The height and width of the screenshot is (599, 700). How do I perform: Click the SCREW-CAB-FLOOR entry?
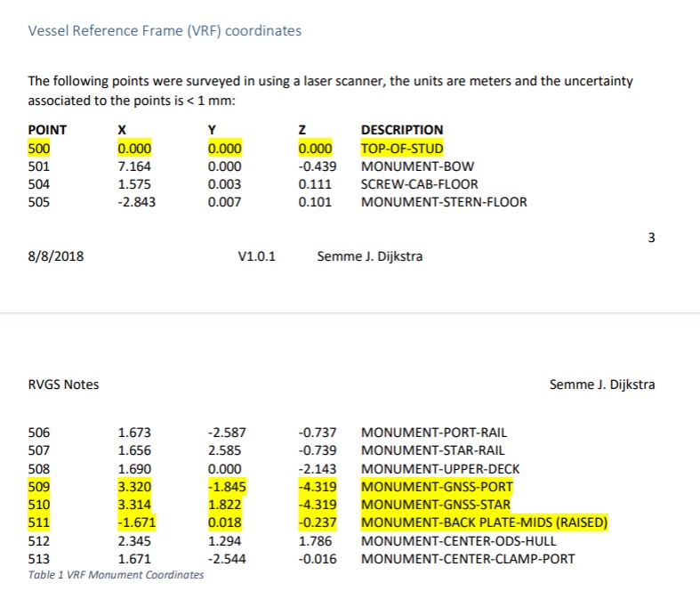(419, 184)
